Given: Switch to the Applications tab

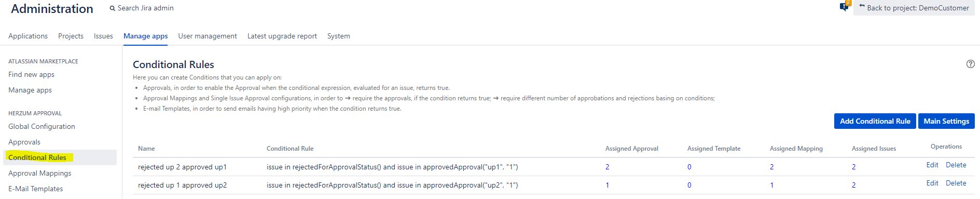Looking at the screenshot, I should [28, 36].
